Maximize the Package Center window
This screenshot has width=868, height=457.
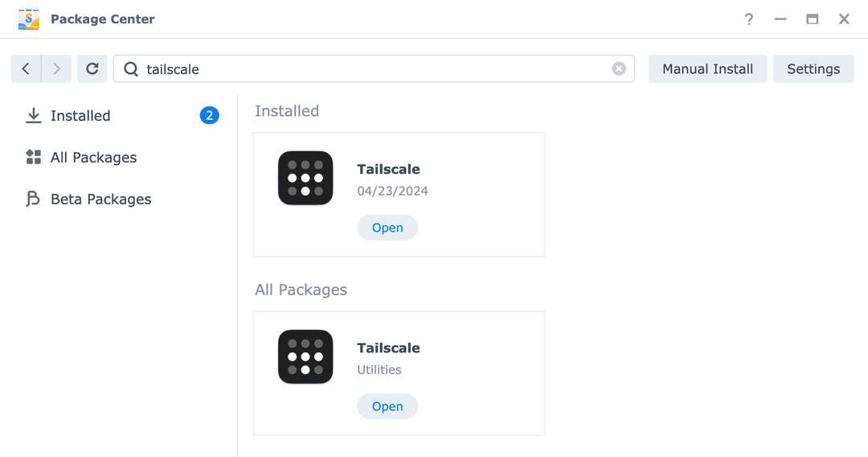pyautogui.click(x=813, y=19)
